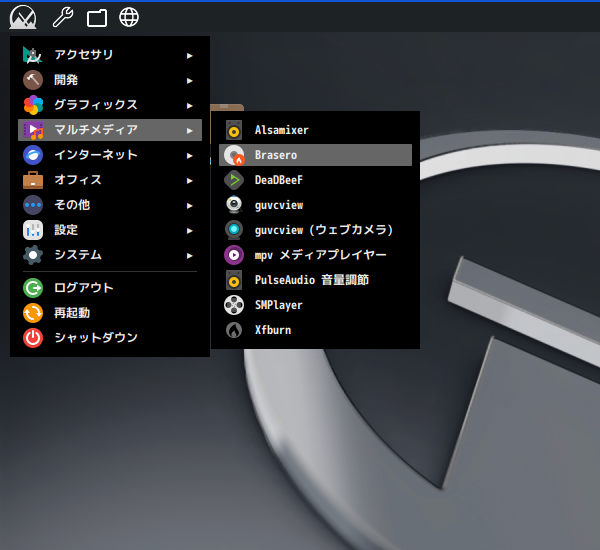The width and height of the screenshot is (600, 550).
Task: Click the Brasero disc burner icon
Action: 233,155
